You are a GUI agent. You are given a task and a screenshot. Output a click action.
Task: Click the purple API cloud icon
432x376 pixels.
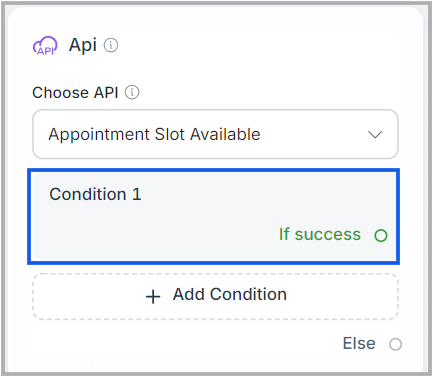click(45, 46)
